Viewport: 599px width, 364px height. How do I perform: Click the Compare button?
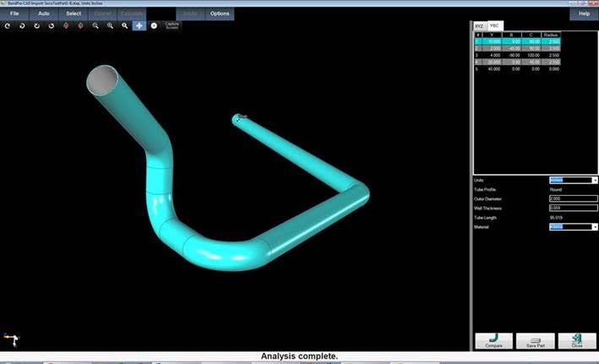pyautogui.click(x=494, y=340)
